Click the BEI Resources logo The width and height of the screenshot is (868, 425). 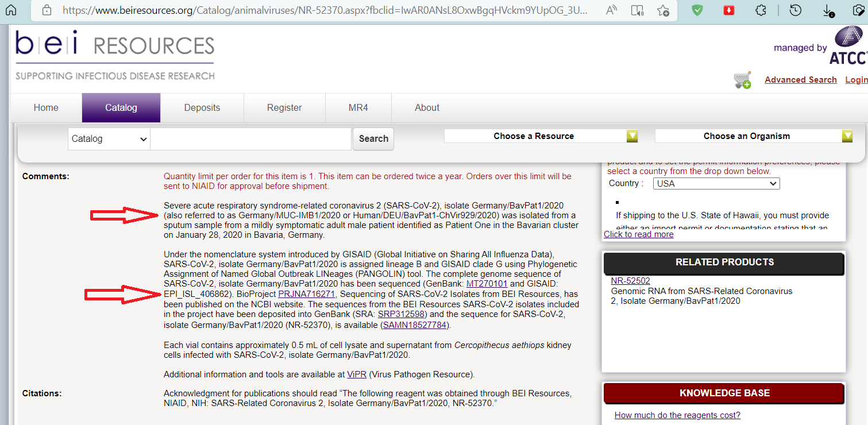click(x=115, y=55)
